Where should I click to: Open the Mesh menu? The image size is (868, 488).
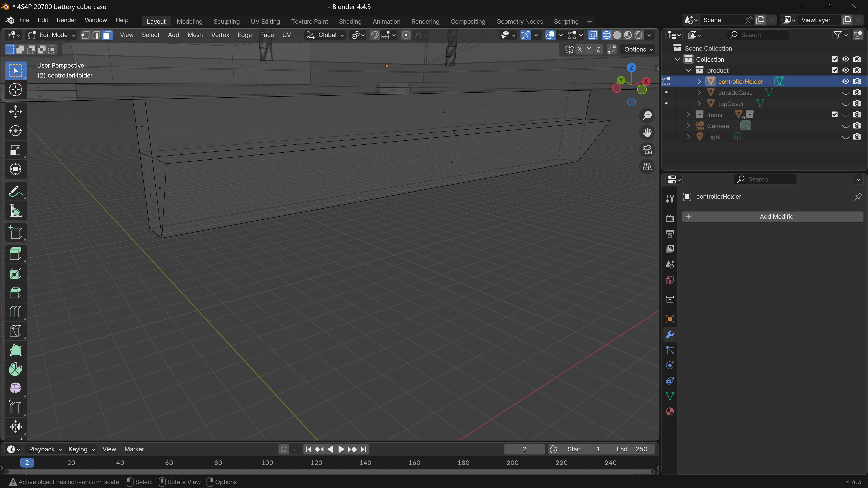click(195, 35)
